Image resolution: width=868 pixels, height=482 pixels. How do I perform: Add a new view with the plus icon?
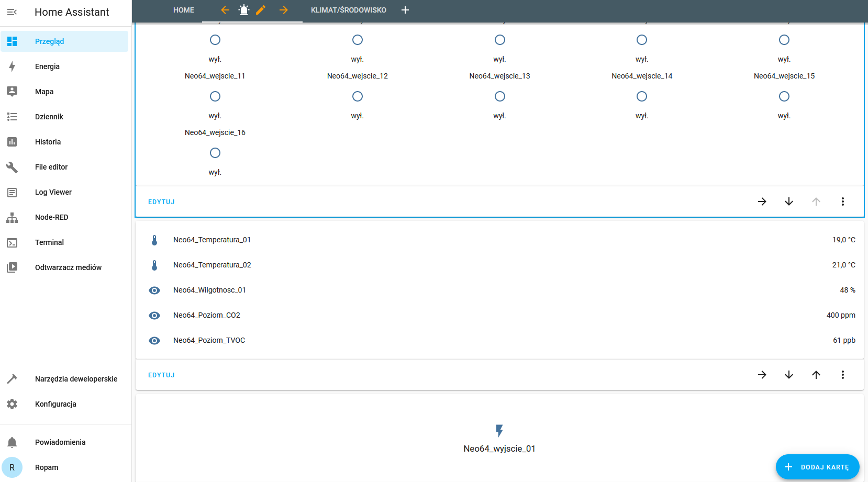click(405, 10)
